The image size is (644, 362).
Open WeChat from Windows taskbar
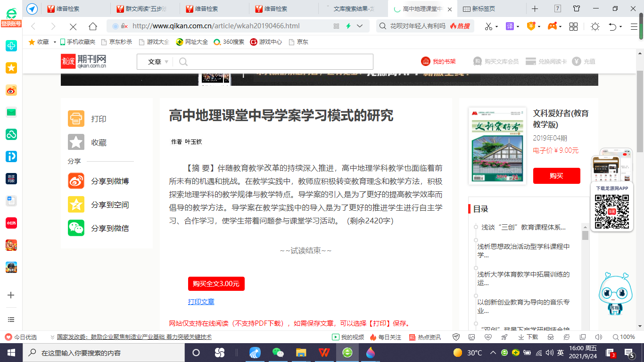(x=278, y=353)
